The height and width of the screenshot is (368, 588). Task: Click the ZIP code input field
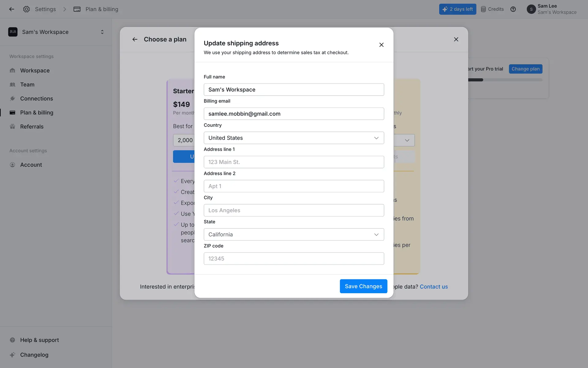click(294, 259)
